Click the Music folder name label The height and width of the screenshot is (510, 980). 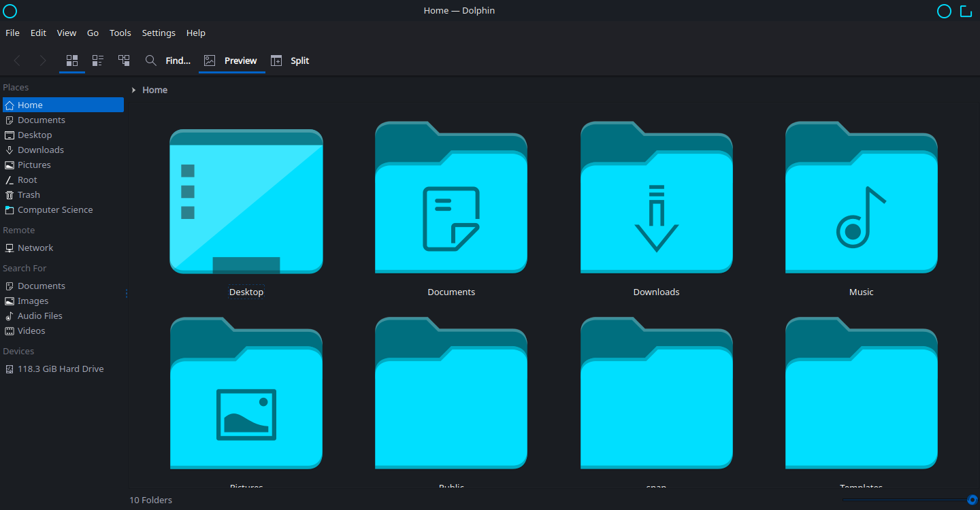click(862, 292)
